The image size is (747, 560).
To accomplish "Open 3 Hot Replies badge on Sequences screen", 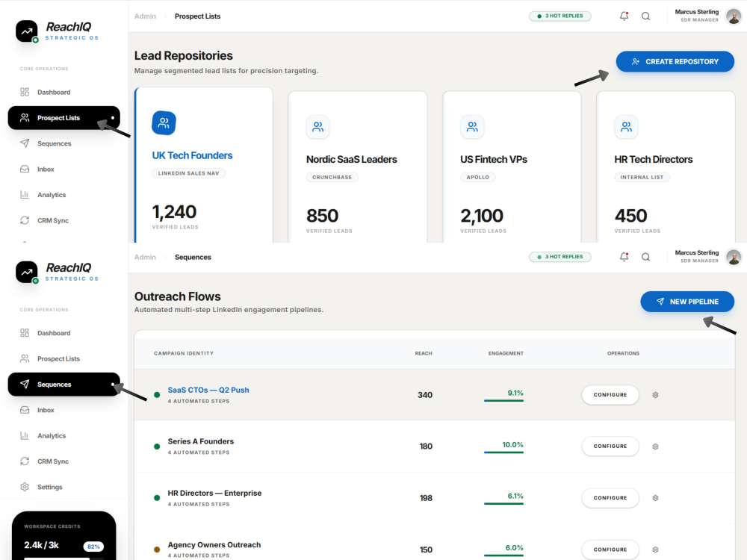I will [x=560, y=257].
